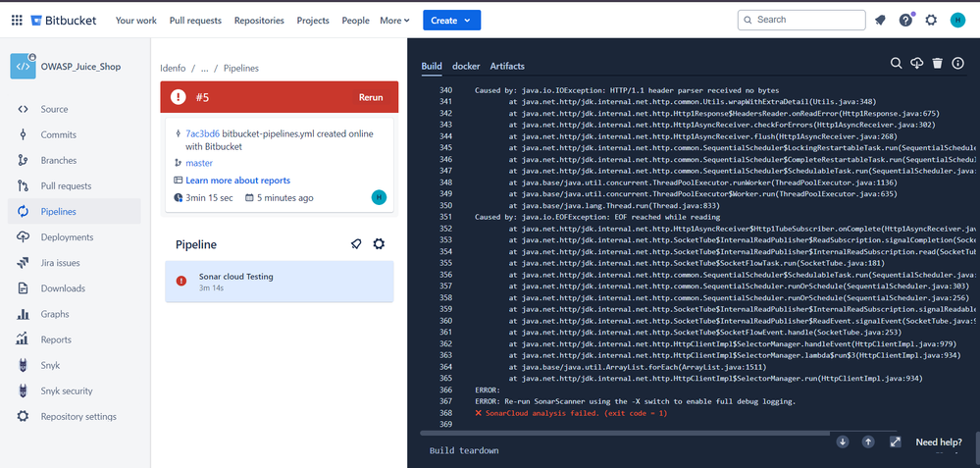
Task: Click Need help? button
Action: click(939, 442)
